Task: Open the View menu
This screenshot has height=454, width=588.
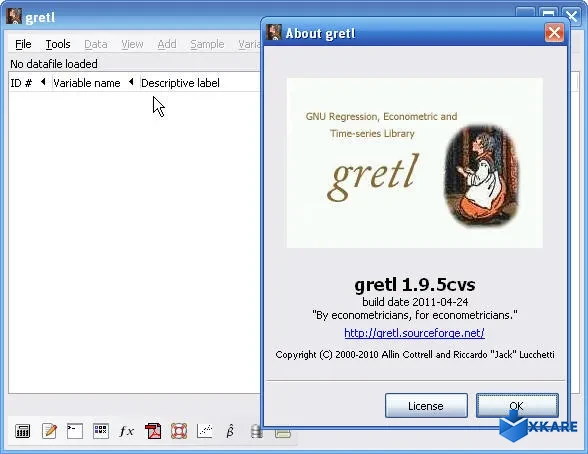Action: (132, 44)
